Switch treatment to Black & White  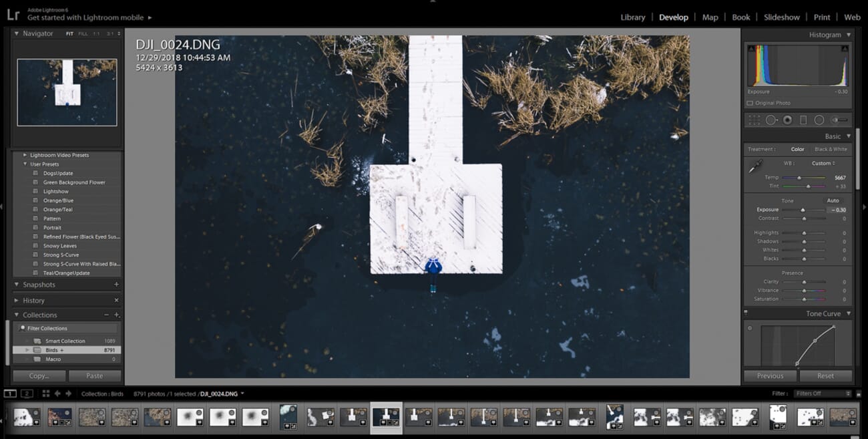(830, 149)
